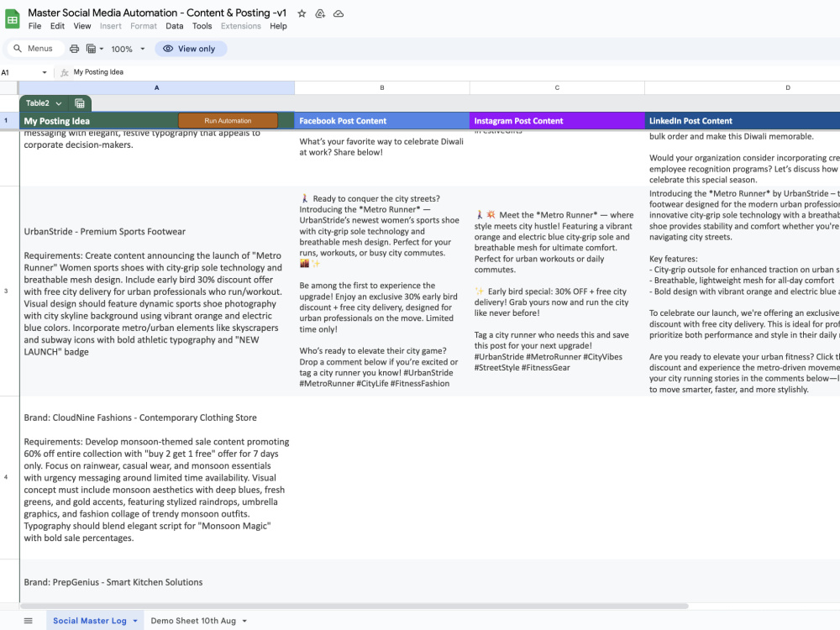The height and width of the screenshot is (630, 840).
Task: Open the Google Sheets home icon
Action: tap(13, 19)
